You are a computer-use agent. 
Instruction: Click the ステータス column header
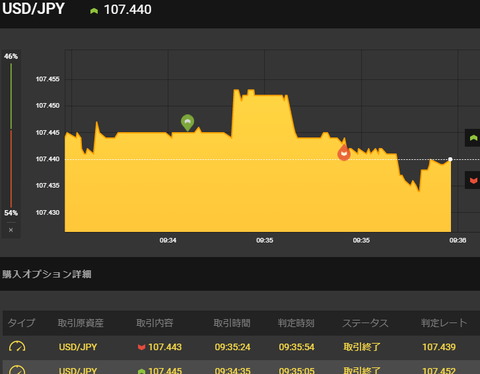(x=366, y=323)
